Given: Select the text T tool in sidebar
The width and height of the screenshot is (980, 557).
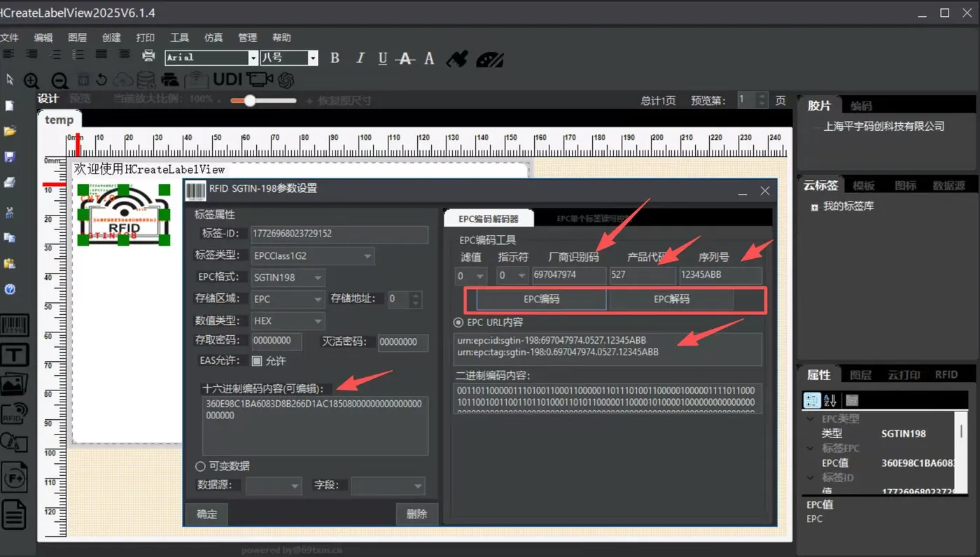Looking at the screenshot, I should coord(14,355).
